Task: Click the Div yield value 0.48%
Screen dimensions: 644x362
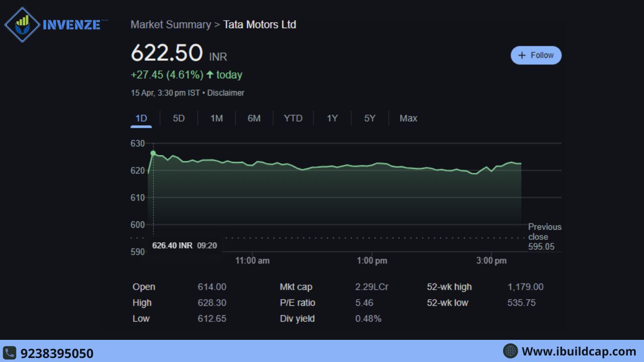Action: tap(368, 318)
